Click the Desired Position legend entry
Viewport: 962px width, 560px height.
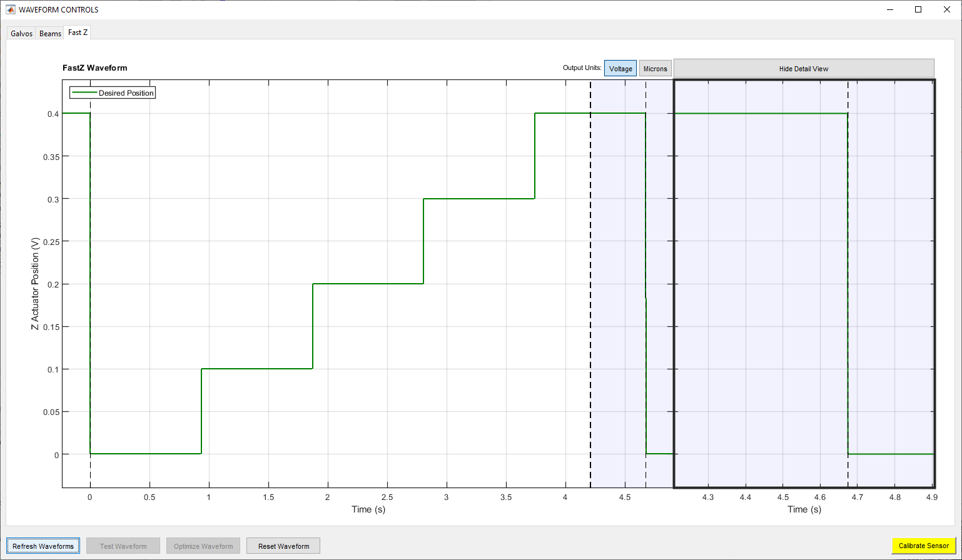126,93
